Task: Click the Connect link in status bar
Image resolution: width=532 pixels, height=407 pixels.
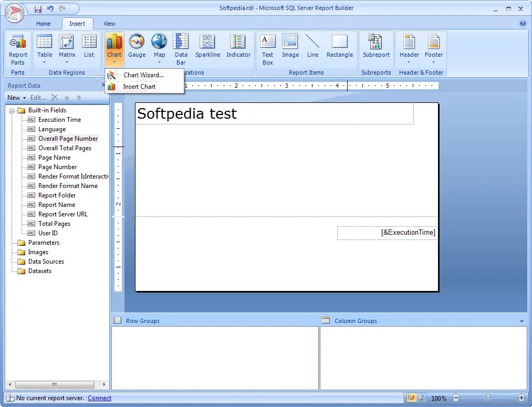Action: (99, 398)
